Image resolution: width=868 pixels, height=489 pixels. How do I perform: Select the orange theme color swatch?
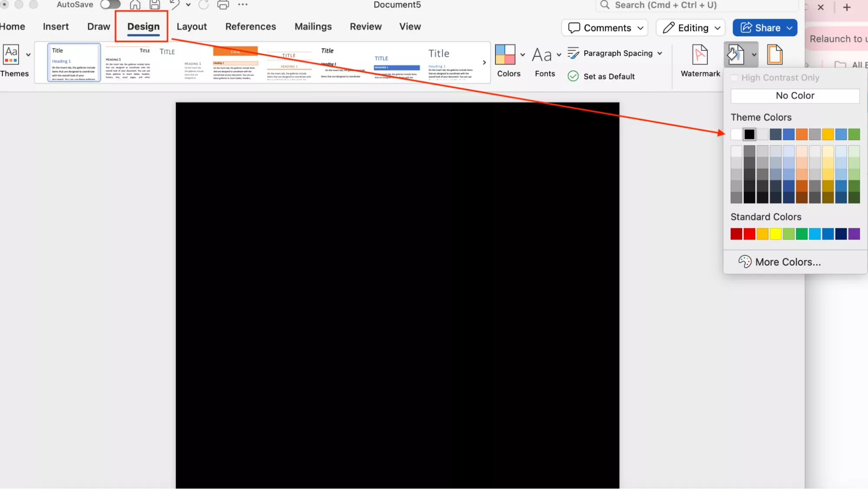coord(802,135)
